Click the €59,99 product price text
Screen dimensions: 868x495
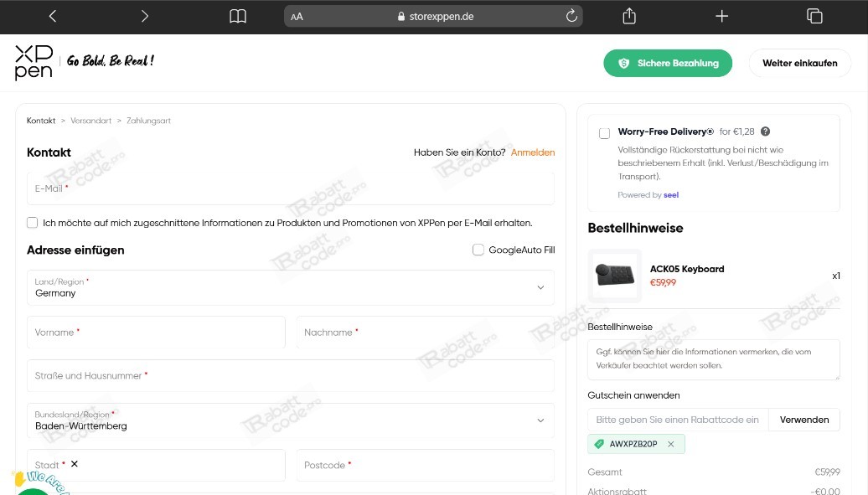click(664, 282)
